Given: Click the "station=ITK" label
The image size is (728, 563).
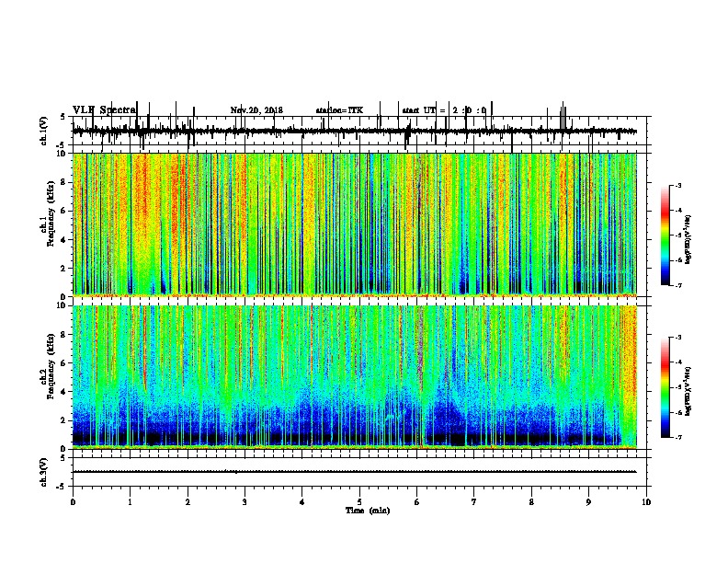Looking at the screenshot, I should (339, 110).
